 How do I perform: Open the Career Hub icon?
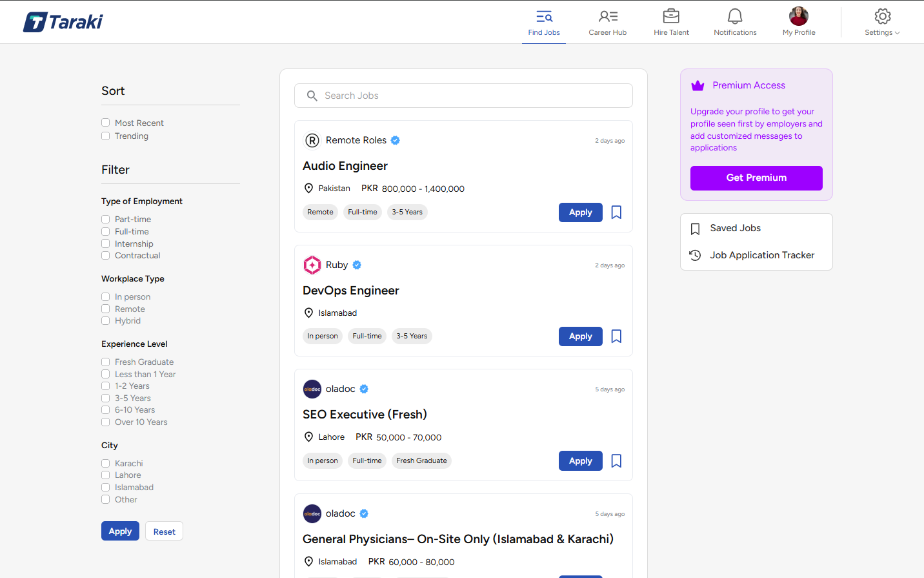coord(607,17)
